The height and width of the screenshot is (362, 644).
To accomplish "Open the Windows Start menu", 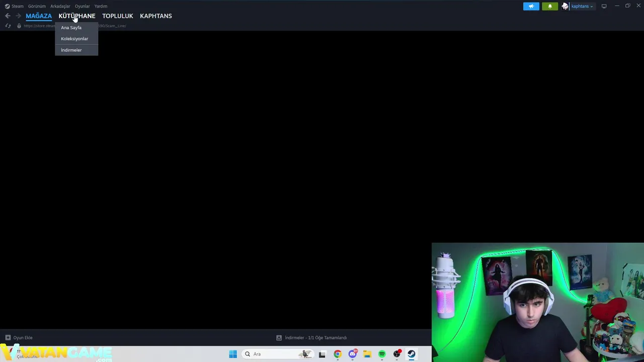I will [233, 354].
